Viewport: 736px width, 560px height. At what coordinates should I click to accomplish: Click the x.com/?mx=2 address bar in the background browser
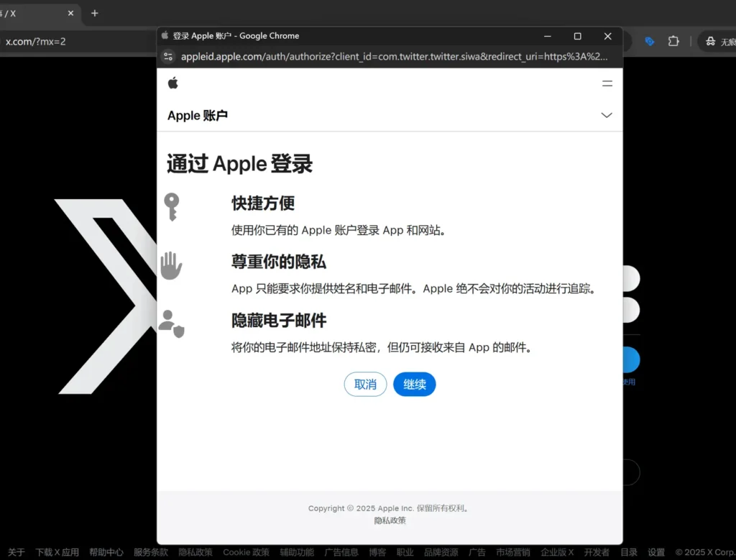click(x=36, y=41)
